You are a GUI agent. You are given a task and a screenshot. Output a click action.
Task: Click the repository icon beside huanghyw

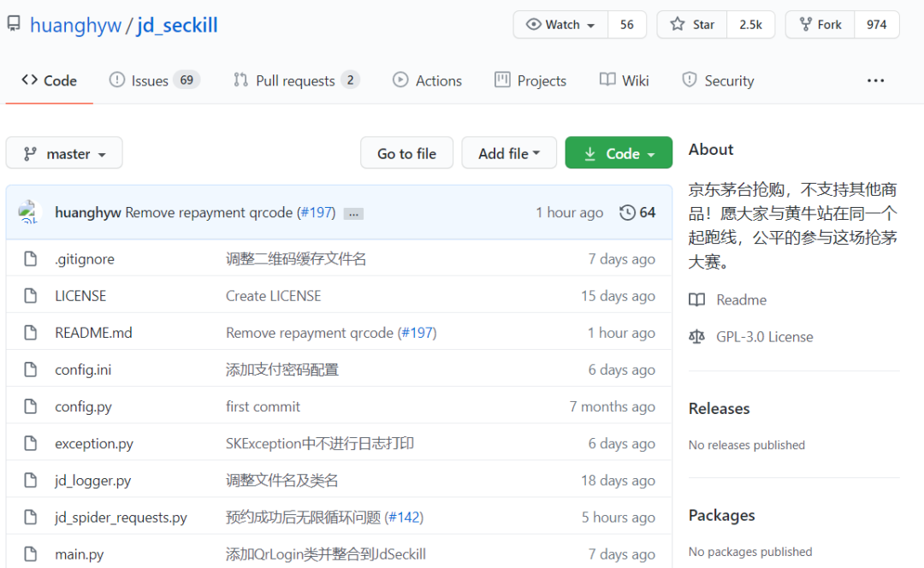click(14, 24)
